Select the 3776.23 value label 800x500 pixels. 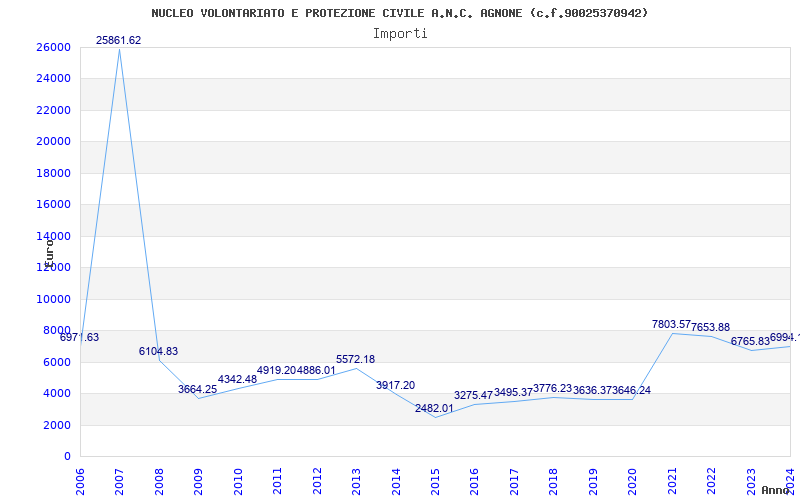coord(553,388)
